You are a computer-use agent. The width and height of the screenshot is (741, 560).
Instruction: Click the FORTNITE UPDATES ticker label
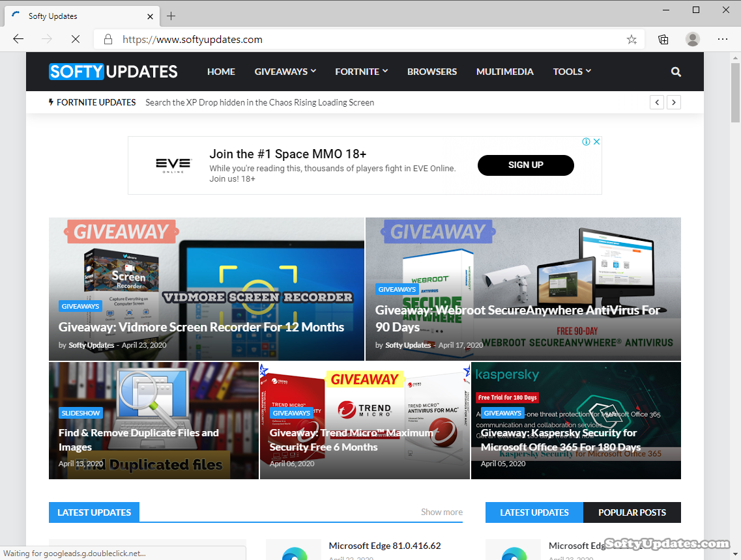point(92,102)
